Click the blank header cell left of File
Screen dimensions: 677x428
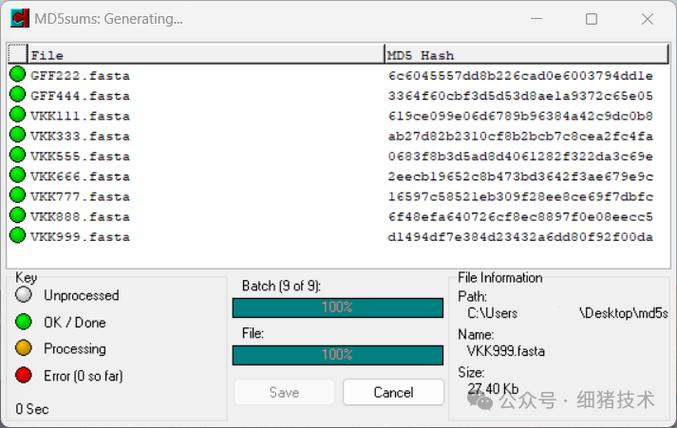pyautogui.click(x=18, y=54)
